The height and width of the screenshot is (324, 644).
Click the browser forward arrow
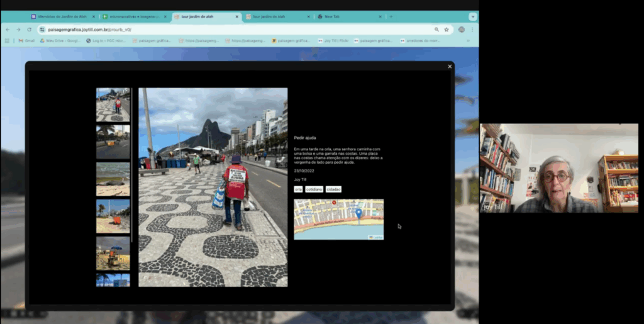click(18, 30)
